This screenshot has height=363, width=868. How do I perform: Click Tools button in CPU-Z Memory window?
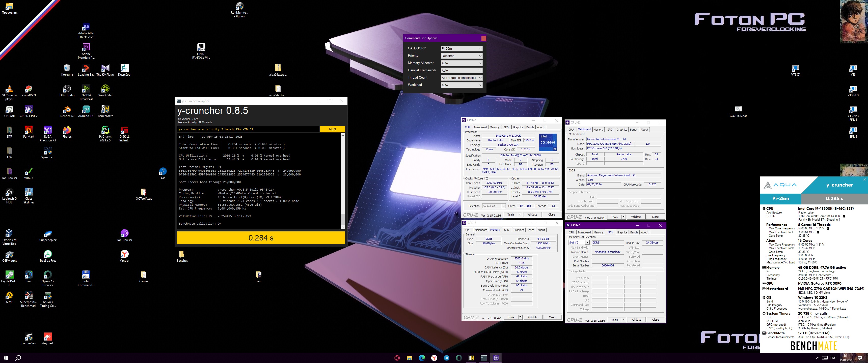point(511,317)
